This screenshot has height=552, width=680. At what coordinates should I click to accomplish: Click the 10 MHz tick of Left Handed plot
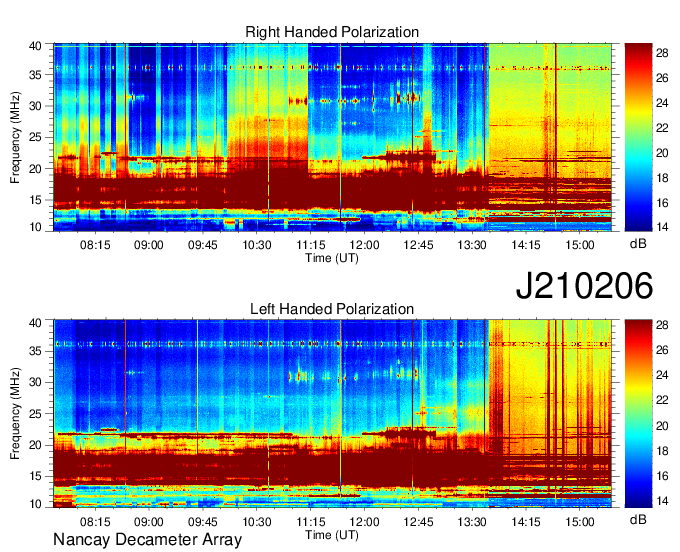(x=36, y=504)
